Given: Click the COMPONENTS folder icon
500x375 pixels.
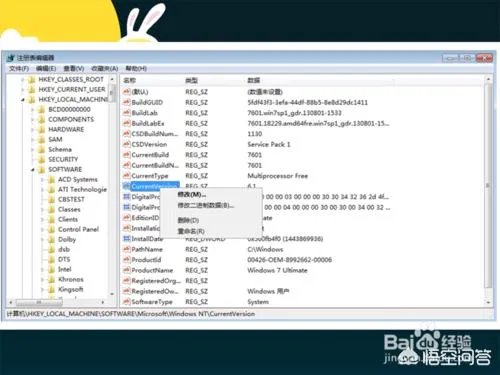Looking at the screenshot, I should [x=42, y=120].
